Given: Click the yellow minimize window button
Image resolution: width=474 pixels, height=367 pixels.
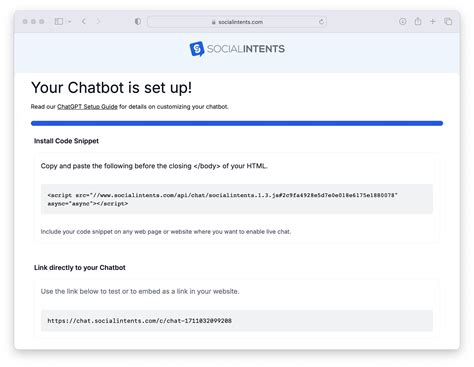Looking at the screenshot, I should point(33,22).
